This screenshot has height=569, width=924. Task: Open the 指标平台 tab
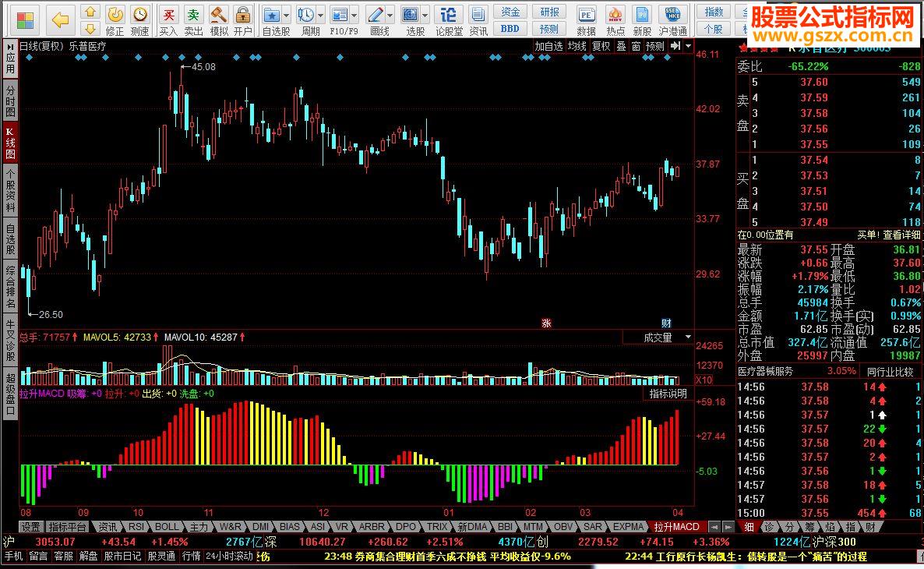[67, 527]
